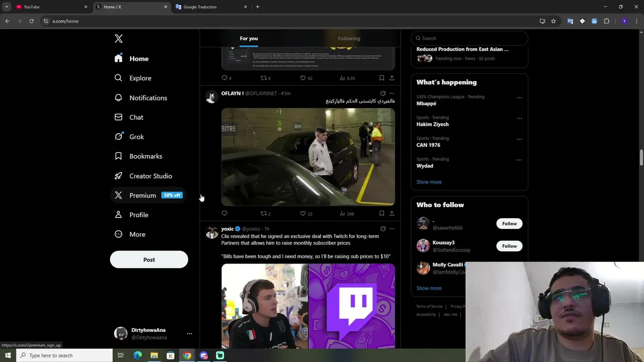Like the top post with 42 likes
Image resolution: width=644 pixels, height=362 pixels.
[306, 78]
